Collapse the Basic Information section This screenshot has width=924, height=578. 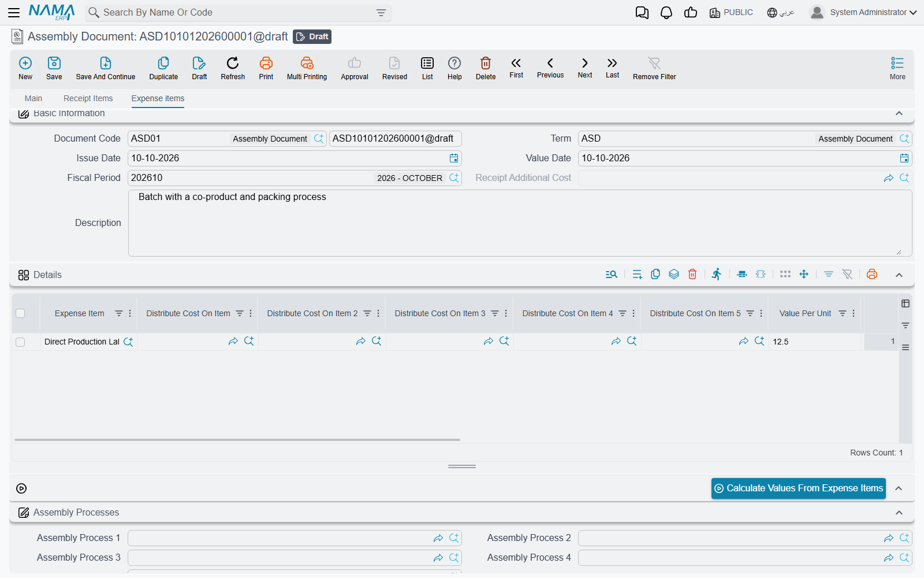(899, 113)
